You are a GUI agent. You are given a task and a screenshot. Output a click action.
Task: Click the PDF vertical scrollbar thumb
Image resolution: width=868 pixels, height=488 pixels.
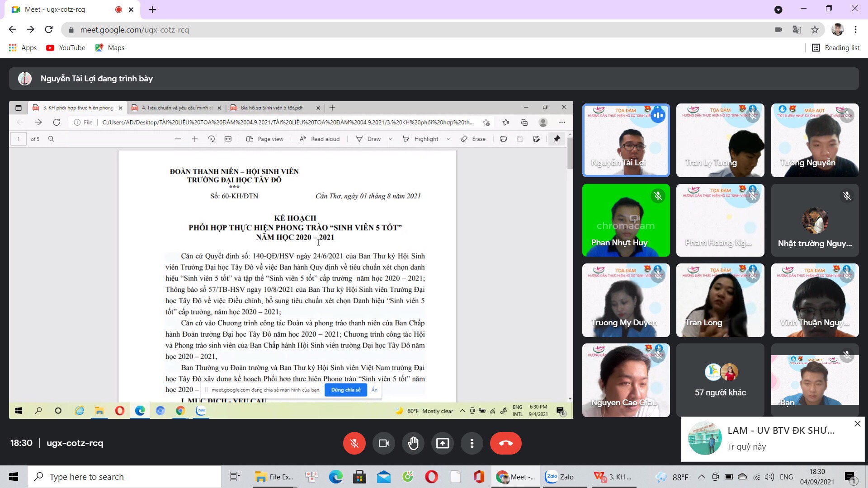coord(570,153)
